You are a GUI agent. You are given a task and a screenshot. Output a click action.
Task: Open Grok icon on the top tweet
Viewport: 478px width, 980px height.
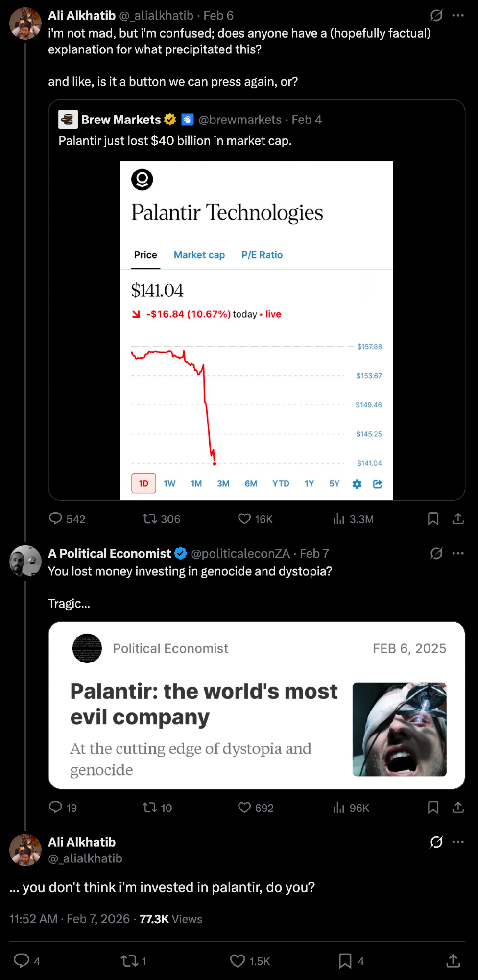tap(436, 16)
